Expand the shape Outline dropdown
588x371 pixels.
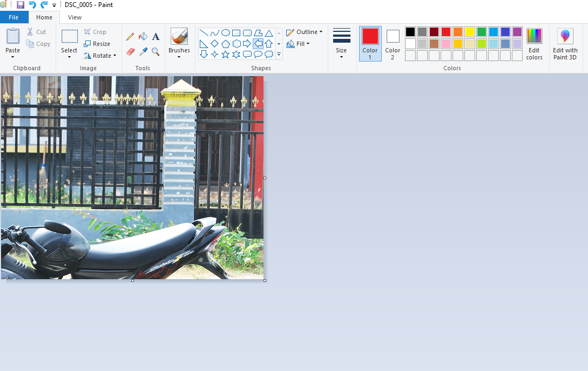pyautogui.click(x=321, y=32)
